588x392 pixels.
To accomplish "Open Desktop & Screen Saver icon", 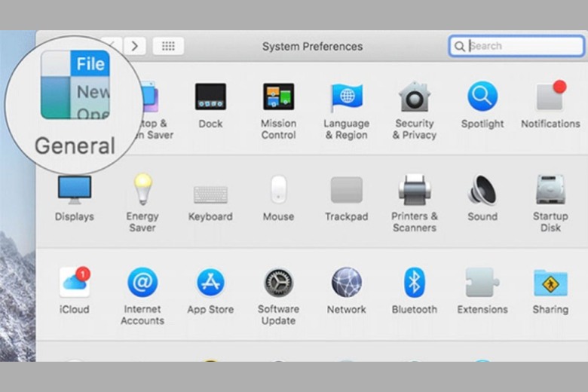I will 149,96.
